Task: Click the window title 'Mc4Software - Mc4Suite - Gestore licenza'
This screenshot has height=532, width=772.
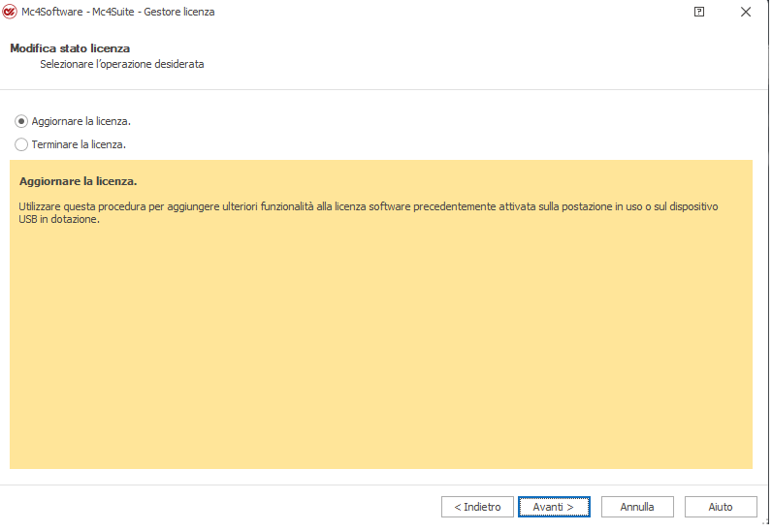Action: (x=118, y=12)
